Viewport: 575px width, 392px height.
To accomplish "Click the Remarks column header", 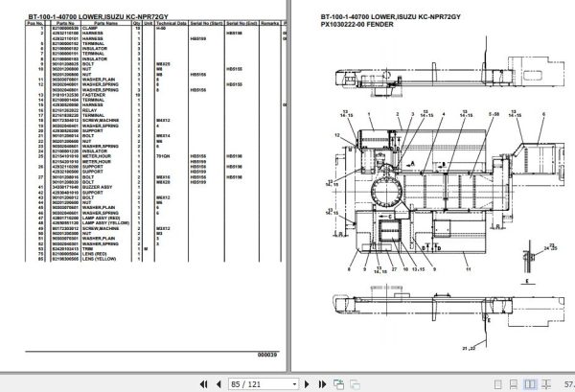I will coord(269,23).
